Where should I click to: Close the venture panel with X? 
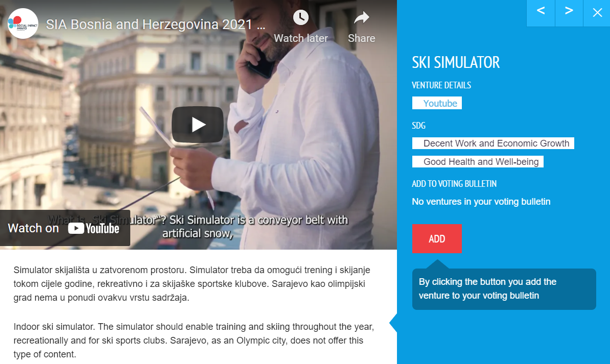[x=597, y=12]
